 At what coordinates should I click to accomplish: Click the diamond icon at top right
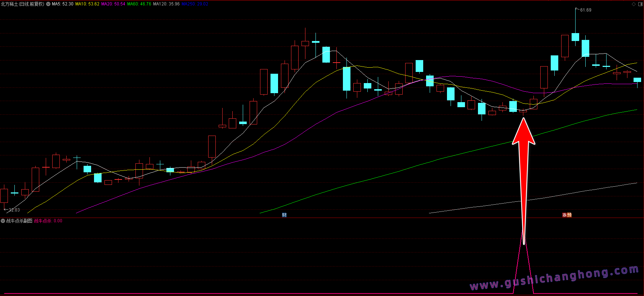634,4
